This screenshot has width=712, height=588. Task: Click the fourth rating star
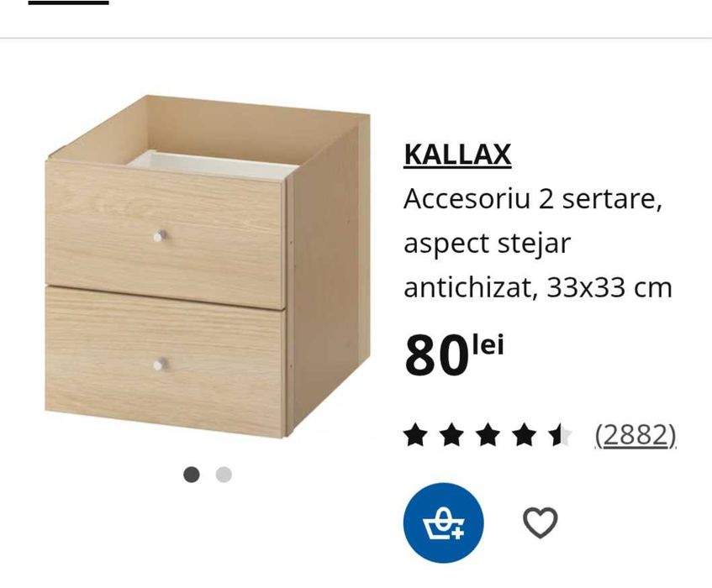click(524, 434)
